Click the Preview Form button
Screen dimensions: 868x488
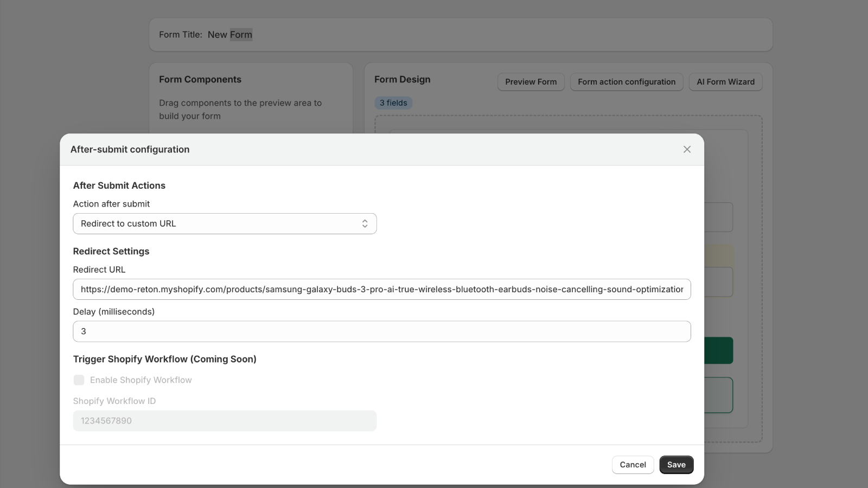(x=531, y=81)
